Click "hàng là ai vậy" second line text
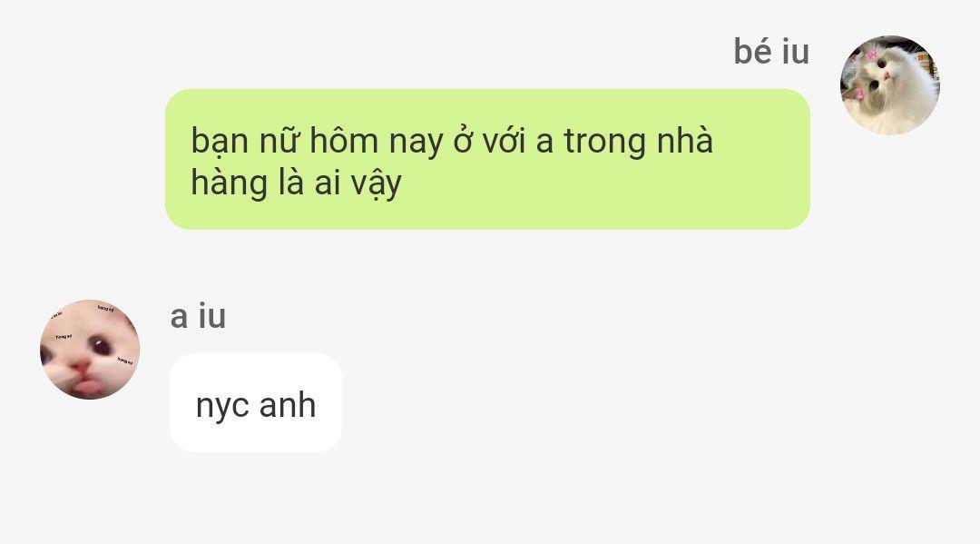 (296, 184)
